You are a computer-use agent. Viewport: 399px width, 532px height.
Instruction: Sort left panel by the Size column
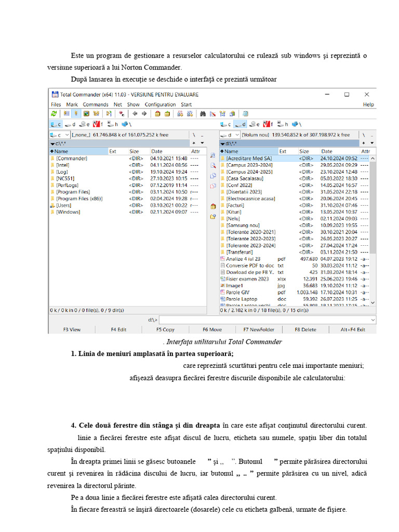coord(138,151)
